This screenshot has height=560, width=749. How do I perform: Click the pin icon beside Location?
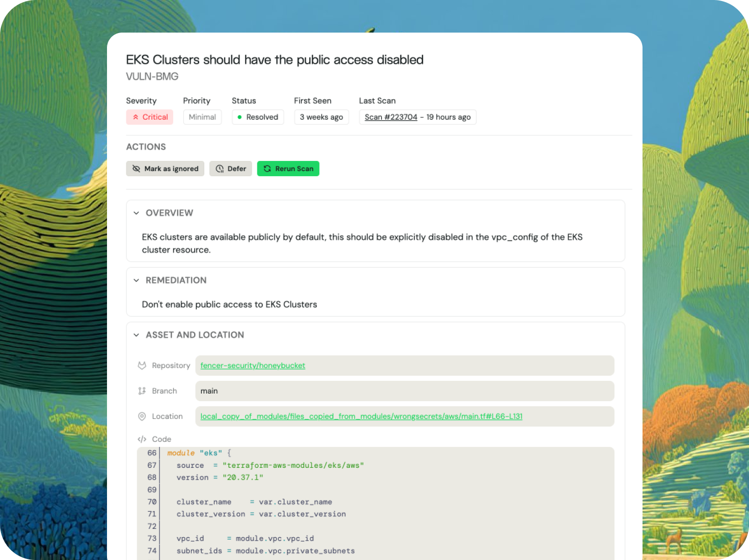tap(142, 416)
